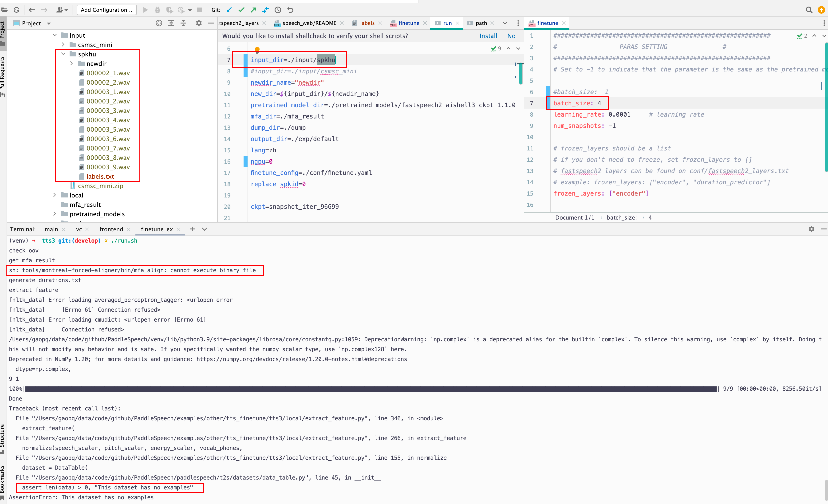Expand the csmsc_mini folder
Screen dimensions: 828x504
[63, 44]
